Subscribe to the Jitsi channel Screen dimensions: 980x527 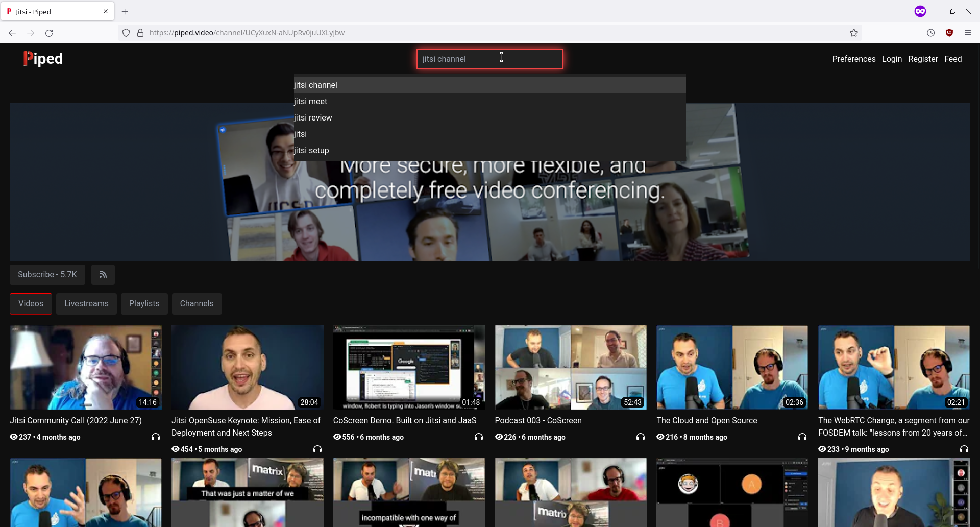pyautogui.click(x=47, y=275)
